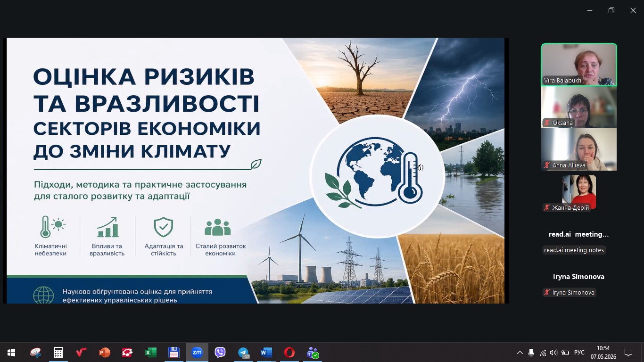This screenshot has width=644, height=362.
Task: Minimize the Zoom meeting window
Action: tap(590, 10)
